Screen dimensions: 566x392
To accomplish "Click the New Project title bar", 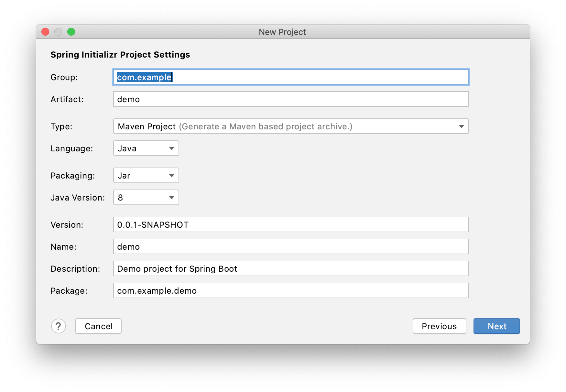I will pos(283,32).
